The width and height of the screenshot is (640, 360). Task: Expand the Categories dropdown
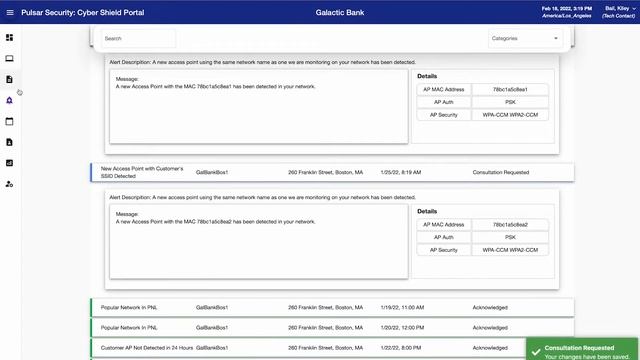(x=525, y=38)
